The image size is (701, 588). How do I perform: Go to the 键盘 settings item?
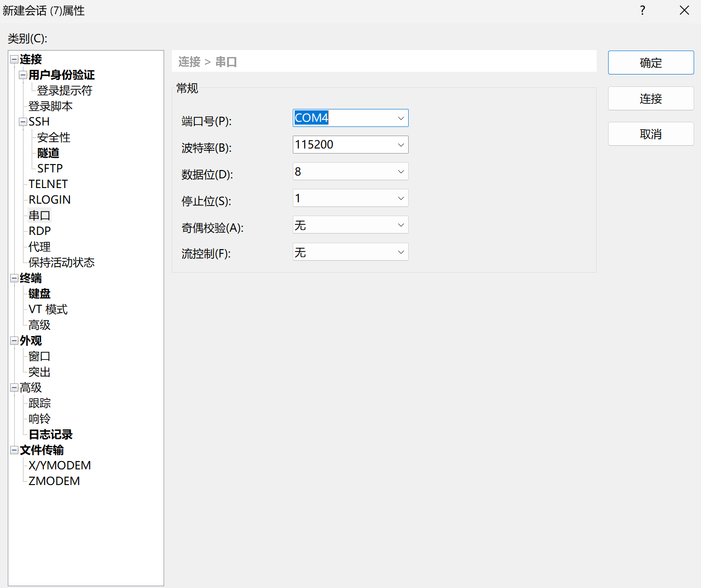click(x=40, y=294)
